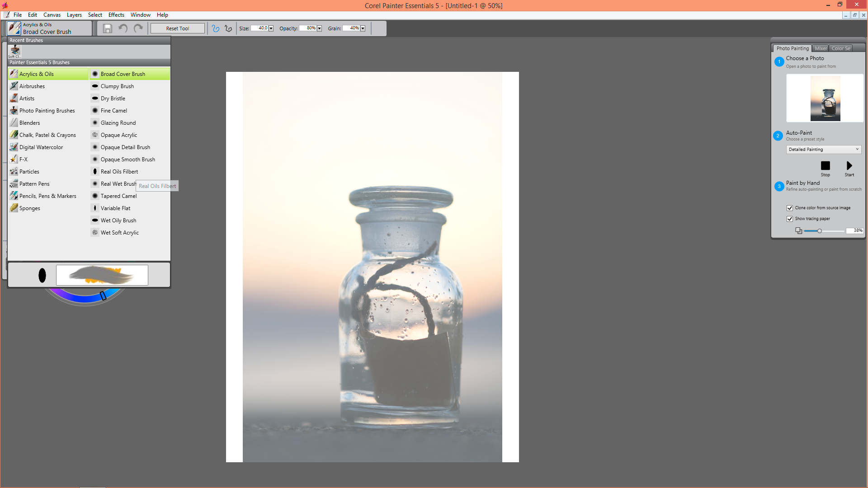Choose the Sponges brush category icon
Viewport: 868px width, 488px height.
[x=14, y=208]
